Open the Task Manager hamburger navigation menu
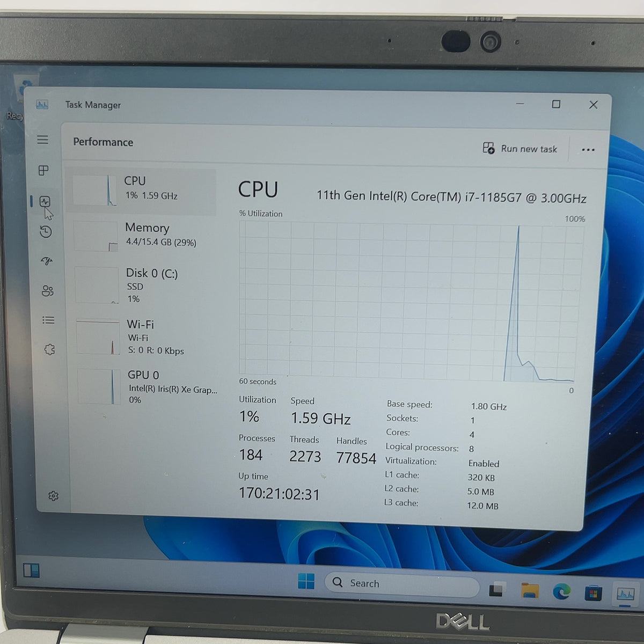644x644 pixels. tap(43, 140)
